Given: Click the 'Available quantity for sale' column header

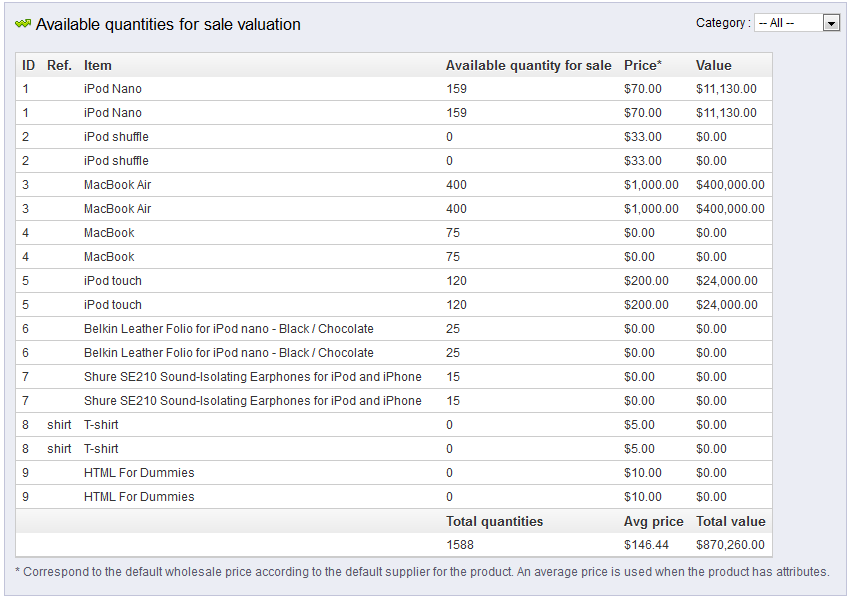Looking at the screenshot, I should click(528, 66).
